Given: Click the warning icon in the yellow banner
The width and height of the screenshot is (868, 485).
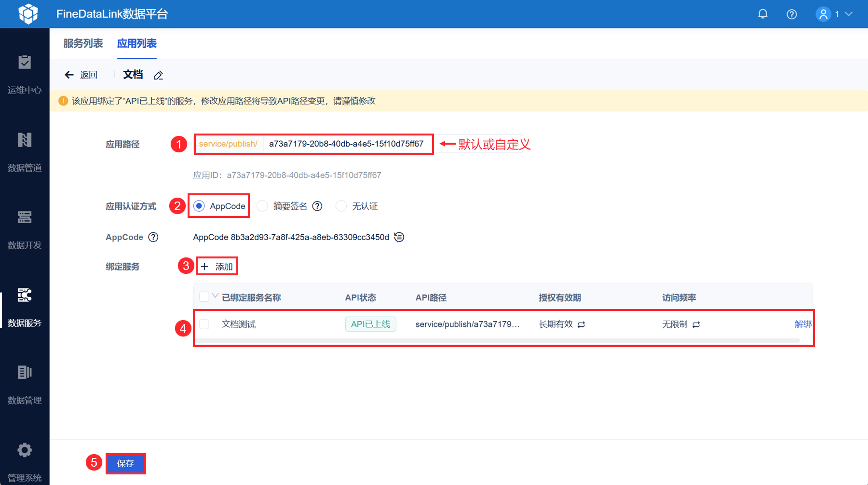Looking at the screenshot, I should pos(63,101).
